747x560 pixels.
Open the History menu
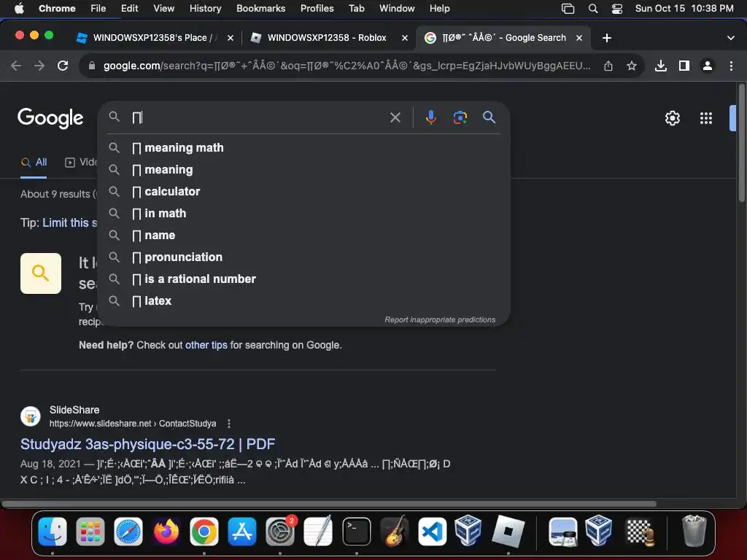point(205,8)
